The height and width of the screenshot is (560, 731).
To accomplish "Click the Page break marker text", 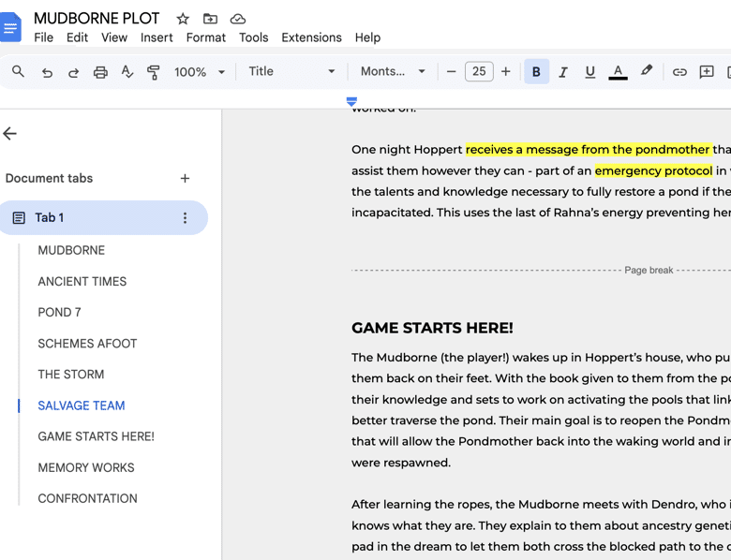I will [649, 271].
